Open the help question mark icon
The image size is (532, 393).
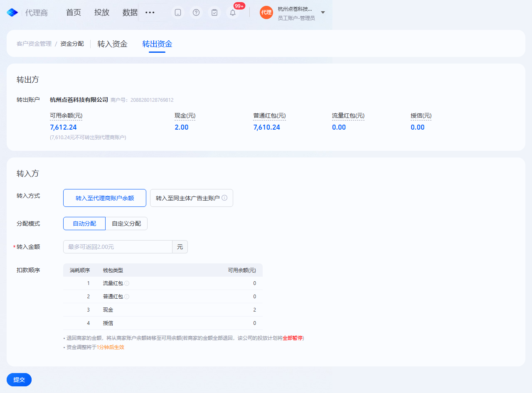pos(196,12)
